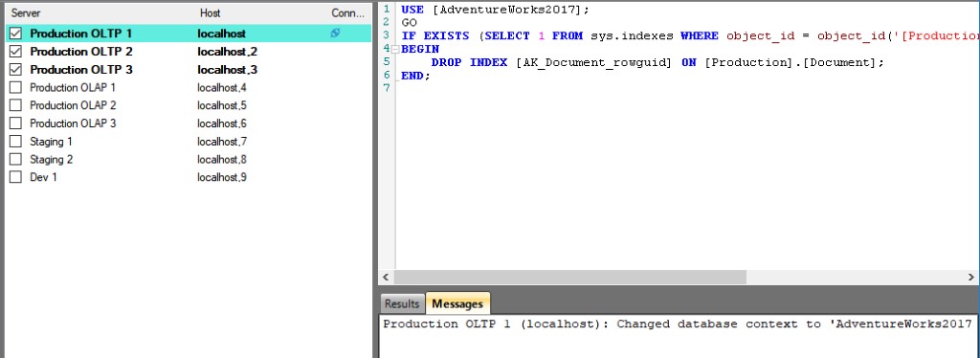The width and height of the screenshot is (980, 358).
Task: Sort by the Server column header
Action: (x=26, y=12)
